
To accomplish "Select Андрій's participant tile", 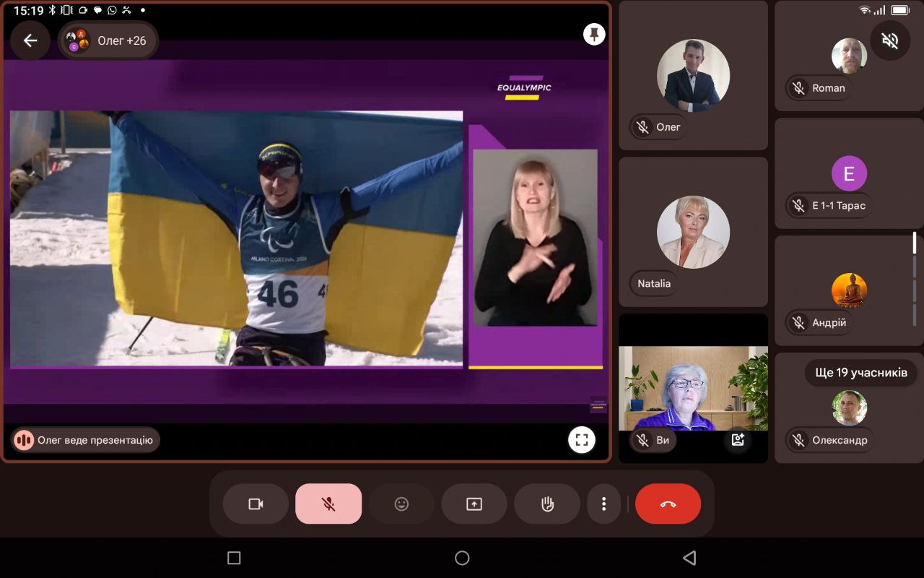I will click(849, 290).
